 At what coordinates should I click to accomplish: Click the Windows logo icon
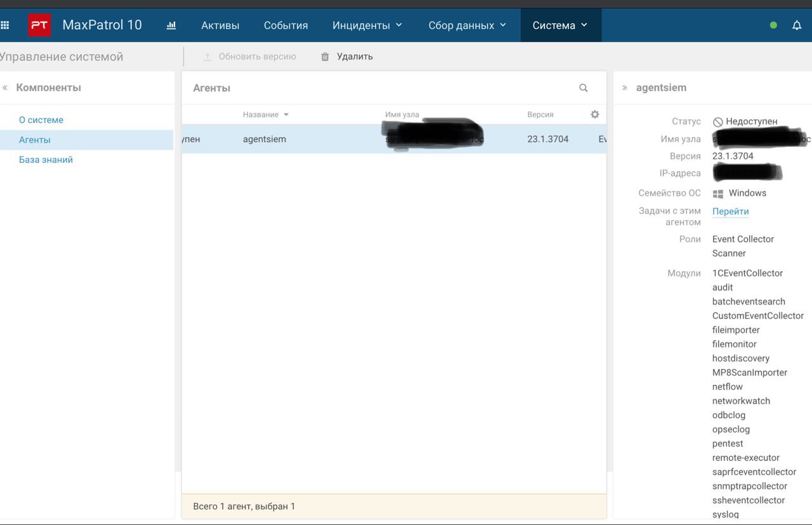coord(718,193)
